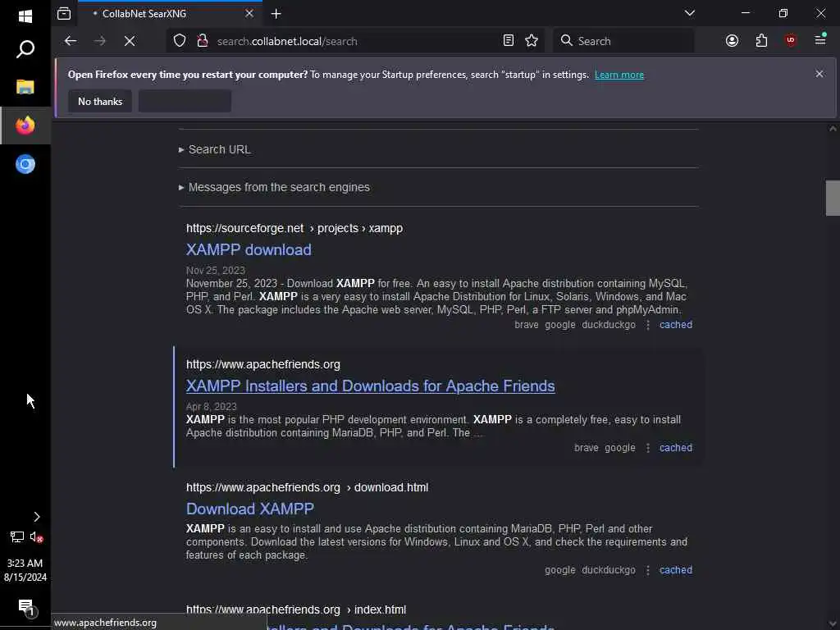Image resolution: width=840 pixels, height=630 pixels.
Task: Expand the Search URL section
Action: pos(215,149)
